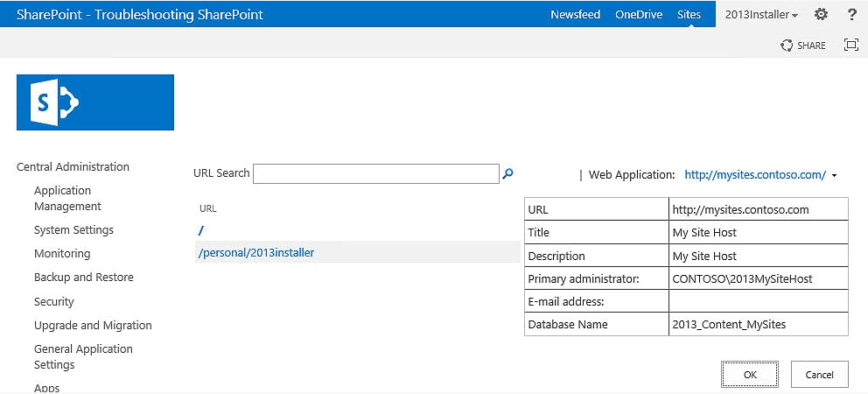The width and height of the screenshot is (868, 394).
Task: Open the 2013Installer user menu
Action: pos(762,15)
